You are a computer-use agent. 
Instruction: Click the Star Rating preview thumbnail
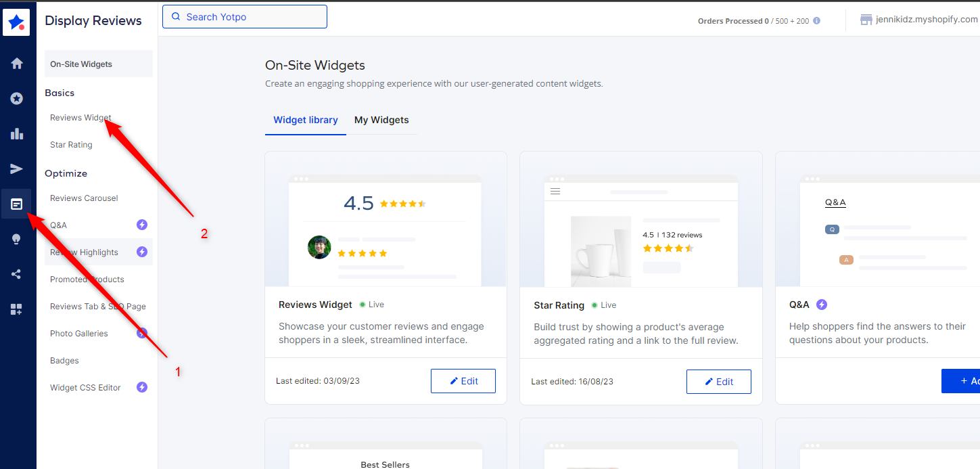[x=641, y=219]
